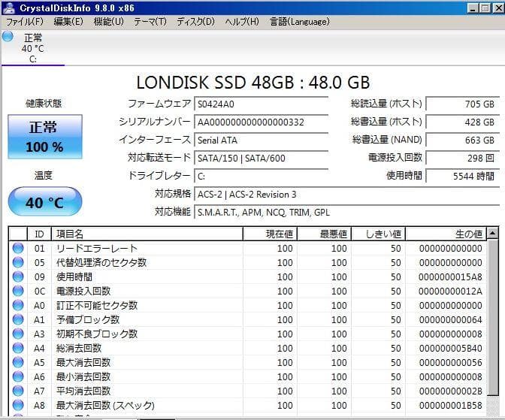Select the 予備ブロック数 attribute name
The image size is (505, 420).
[x=88, y=319]
